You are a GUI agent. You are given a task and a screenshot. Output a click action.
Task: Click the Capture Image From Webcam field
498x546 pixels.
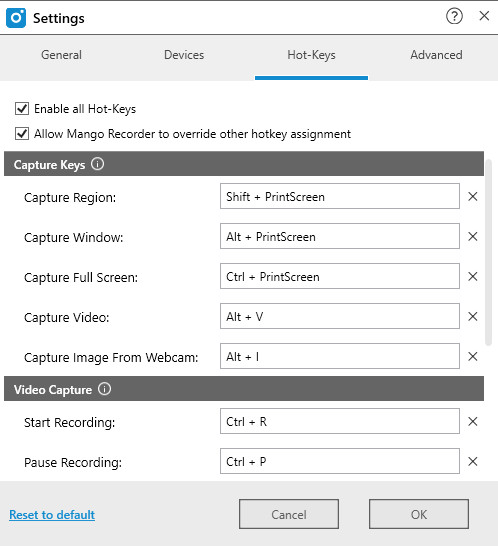[340, 356]
